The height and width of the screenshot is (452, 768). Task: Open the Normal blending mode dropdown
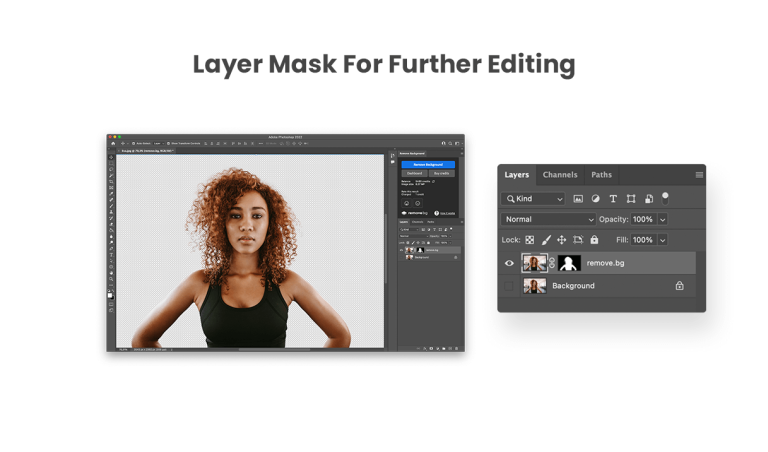click(x=548, y=219)
